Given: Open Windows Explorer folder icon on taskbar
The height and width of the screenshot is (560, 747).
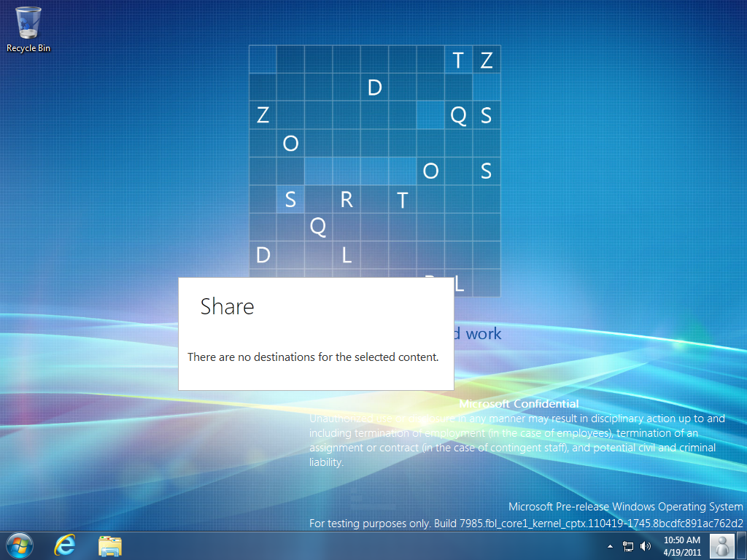Looking at the screenshot, I should [110, 546].
